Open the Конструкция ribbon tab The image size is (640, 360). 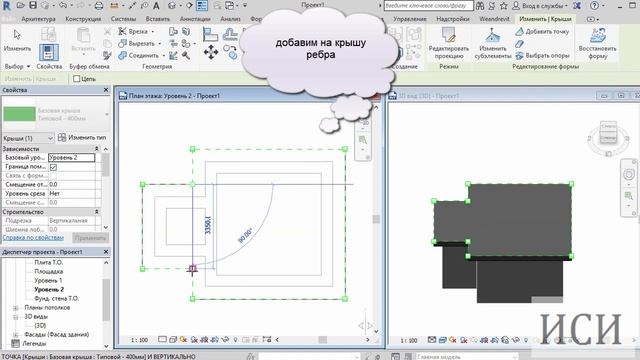click(83, 19)
